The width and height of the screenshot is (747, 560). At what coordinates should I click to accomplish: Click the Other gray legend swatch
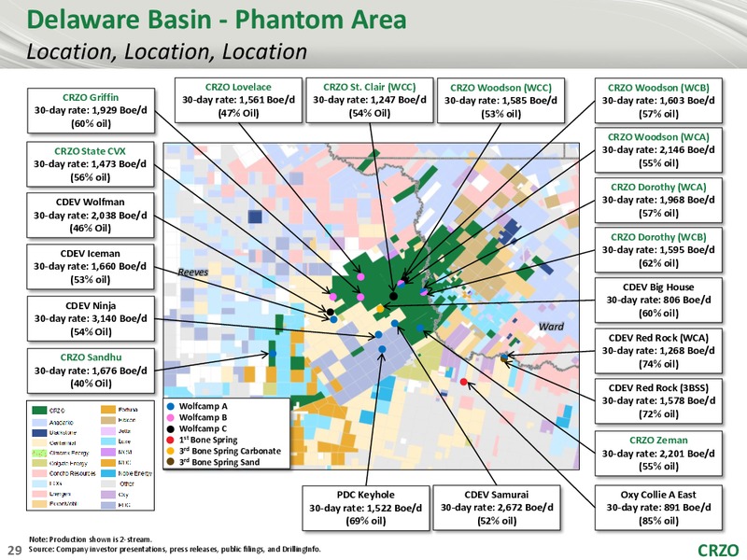point(108,483)
